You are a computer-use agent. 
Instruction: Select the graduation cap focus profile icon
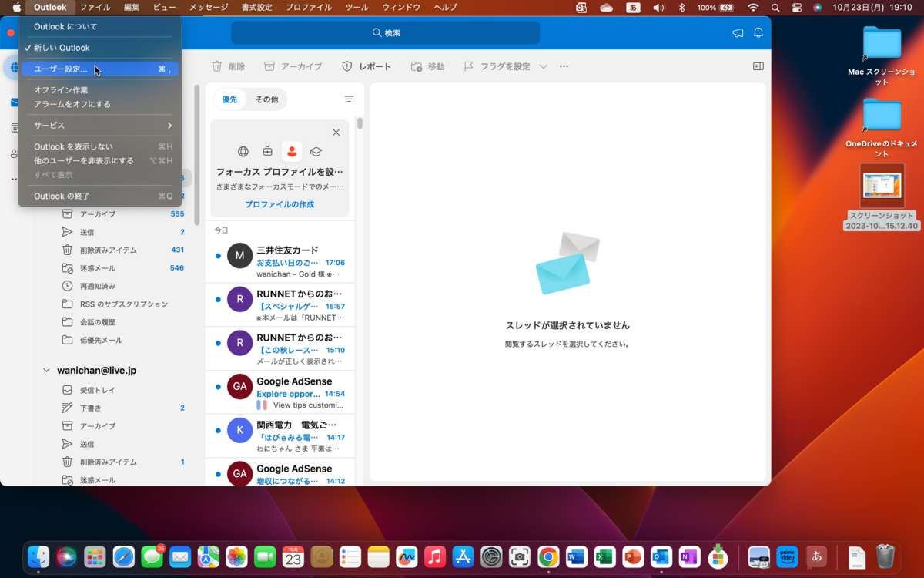point(316,152)
